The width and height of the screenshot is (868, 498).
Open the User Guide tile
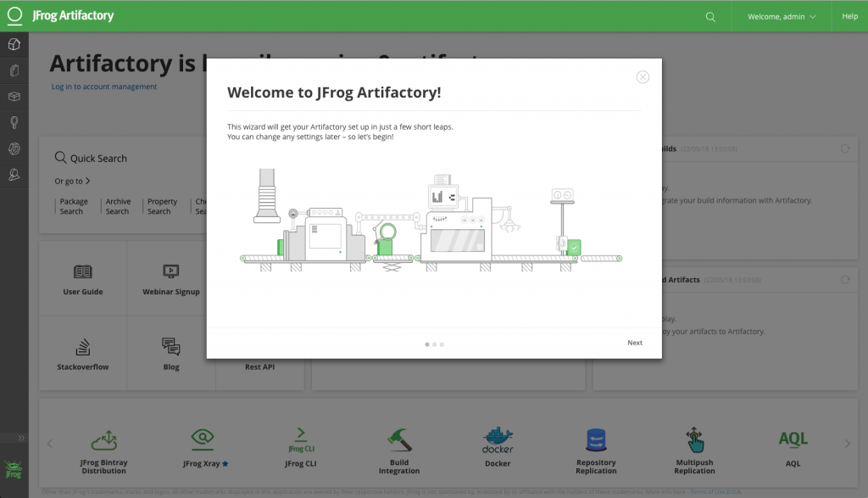pos(83,279)
